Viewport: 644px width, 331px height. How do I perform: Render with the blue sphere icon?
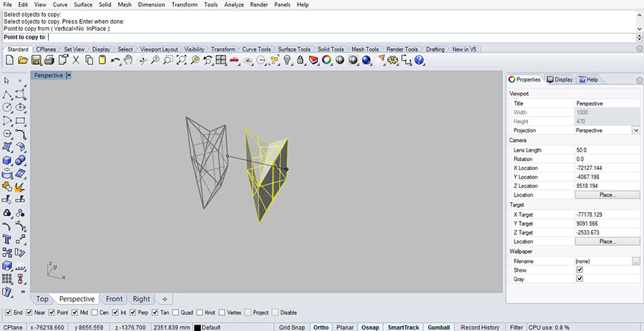coord(366,60)
